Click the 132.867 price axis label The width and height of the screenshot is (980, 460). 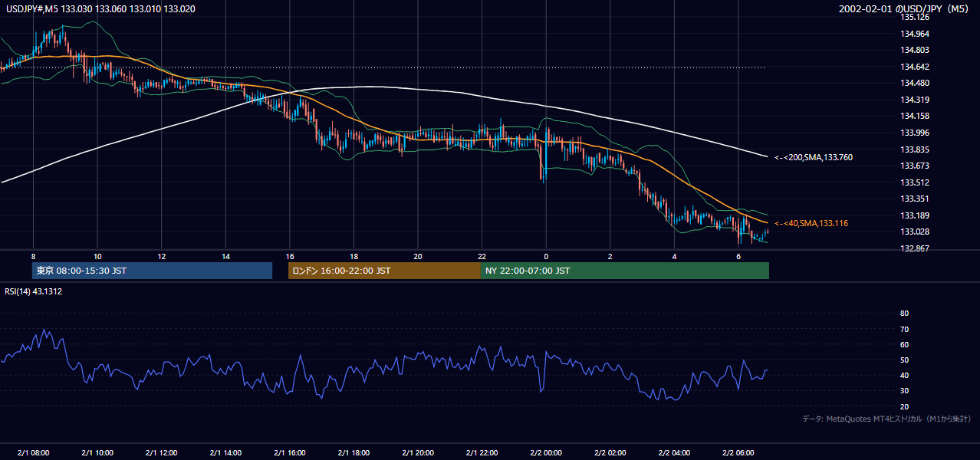(x=915, y=248)
